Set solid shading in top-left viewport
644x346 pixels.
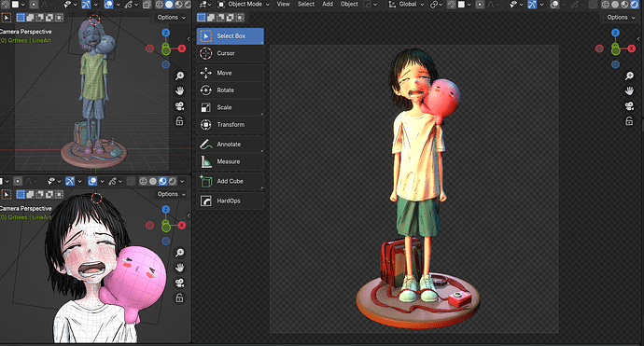[x=169, y=5]
